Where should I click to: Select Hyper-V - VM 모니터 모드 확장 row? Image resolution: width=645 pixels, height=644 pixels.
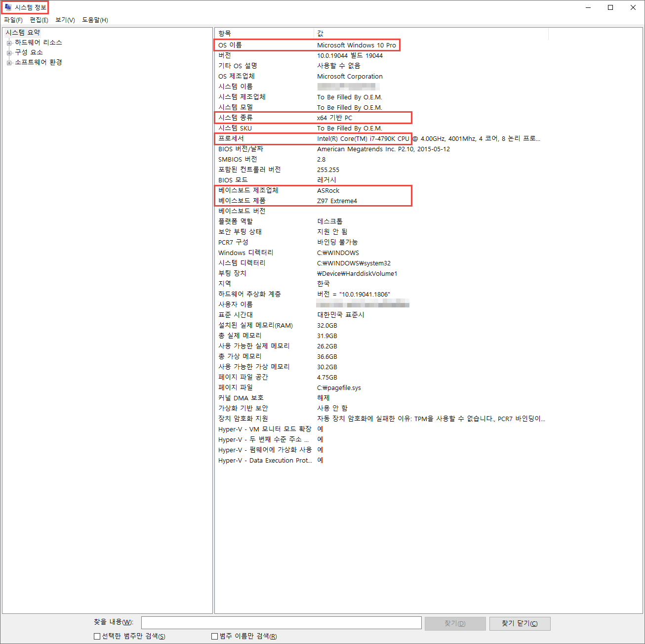[382, 429]
